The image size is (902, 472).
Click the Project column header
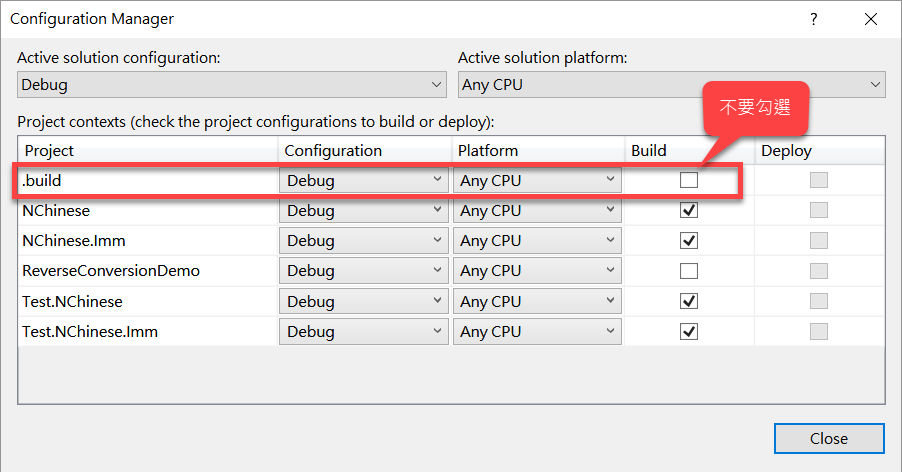coord(50,151)
